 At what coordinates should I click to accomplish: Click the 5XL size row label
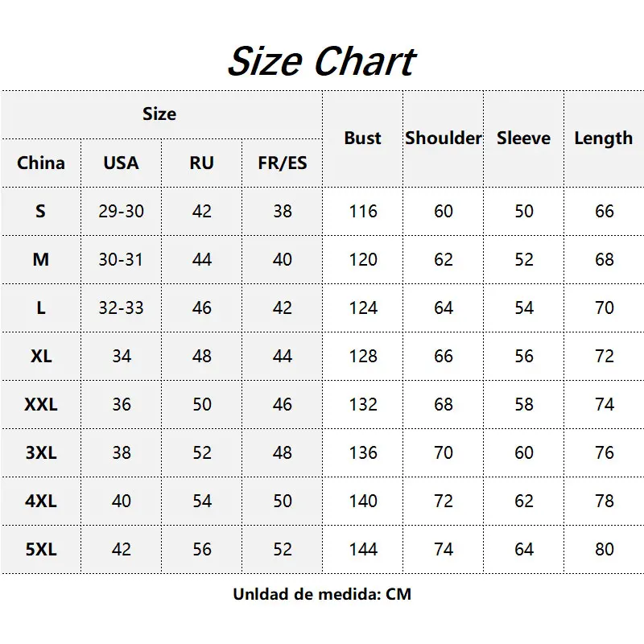click(41, 549)
